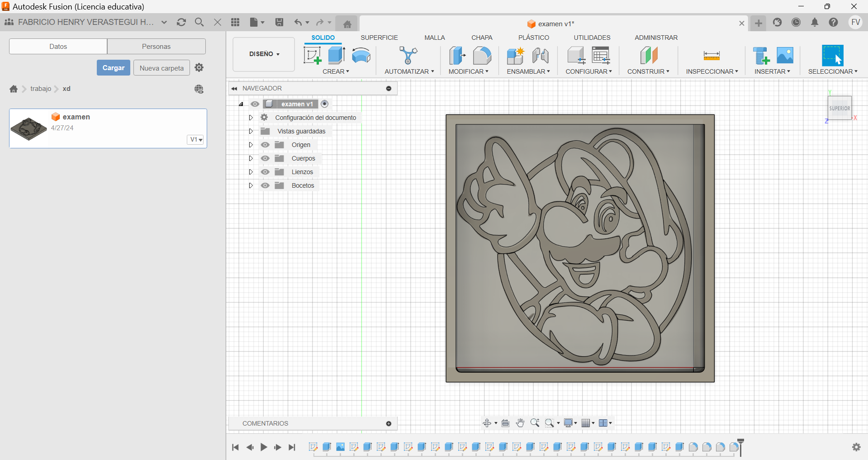Hide the Cuerpos folder
The image size is (868, 460).
pyautogui.click(x=266, y=158)
